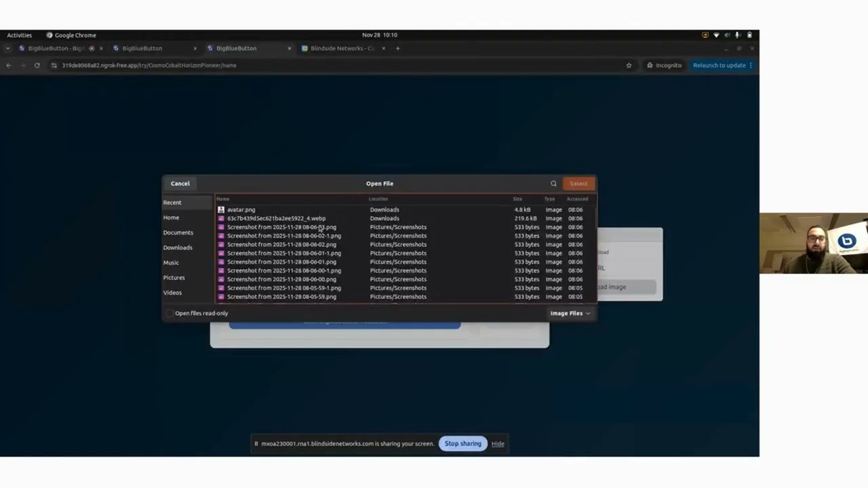Screen dimensions: 868x488
Task: Open the tab search chevron in Chrome
Action: tap(7, 48)
